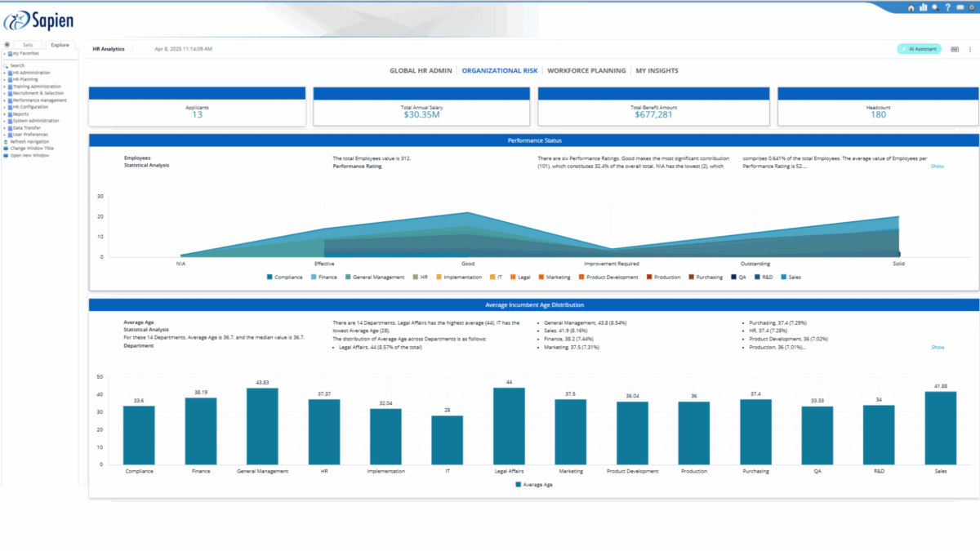Switch to Workforce Planning tab
Screen dimensions: 980x551
tap(586, 71)
